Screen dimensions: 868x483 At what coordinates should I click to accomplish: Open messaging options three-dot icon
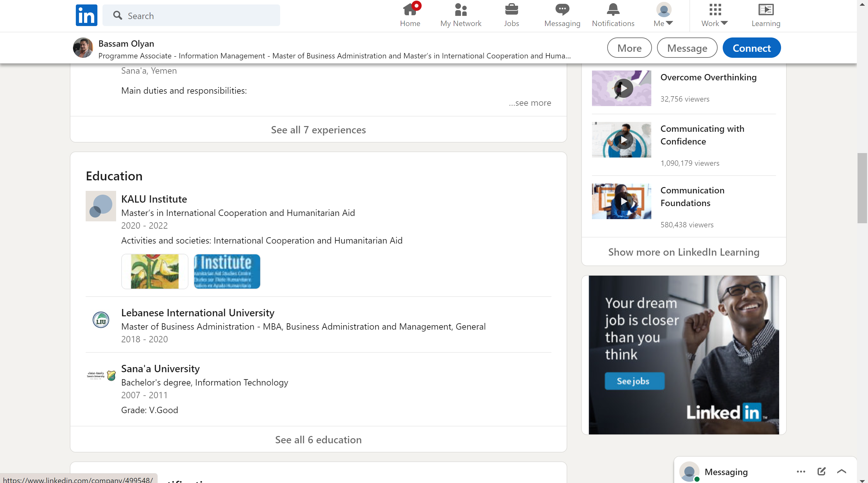[801, 471]
